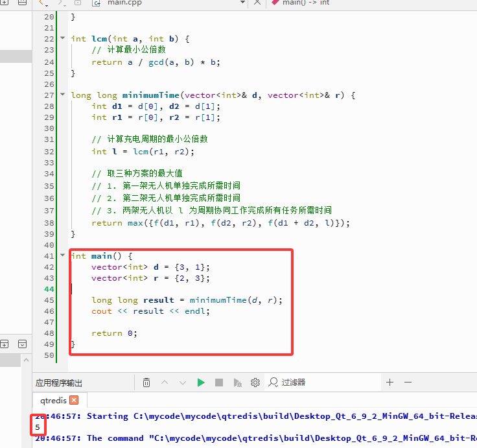Go to next output item arrow

[183, 383]
